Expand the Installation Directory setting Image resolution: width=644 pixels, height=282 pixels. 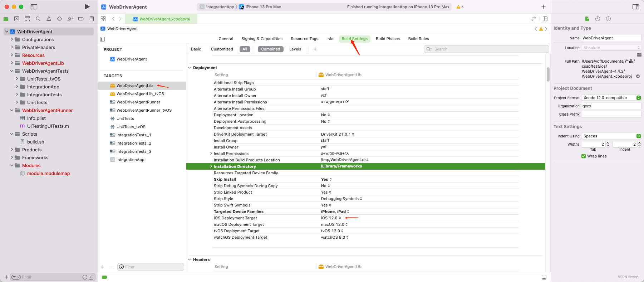[211, 166]
